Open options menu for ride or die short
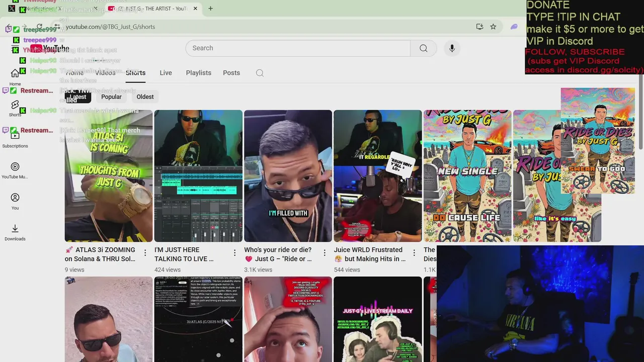Image resolution: width=644 pixels, height=362 pixels. pos(325,253)
